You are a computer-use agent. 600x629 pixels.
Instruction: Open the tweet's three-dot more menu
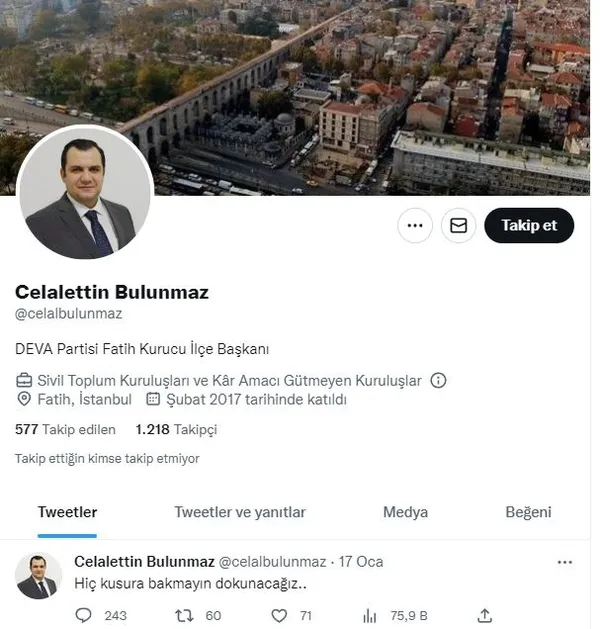pyautogui.click(x=564, y=562)
